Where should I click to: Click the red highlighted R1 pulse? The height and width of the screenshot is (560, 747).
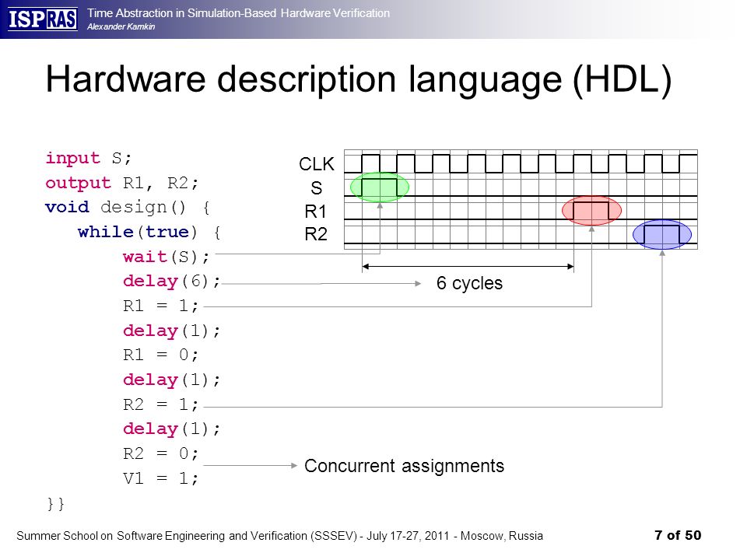[591, 211]
